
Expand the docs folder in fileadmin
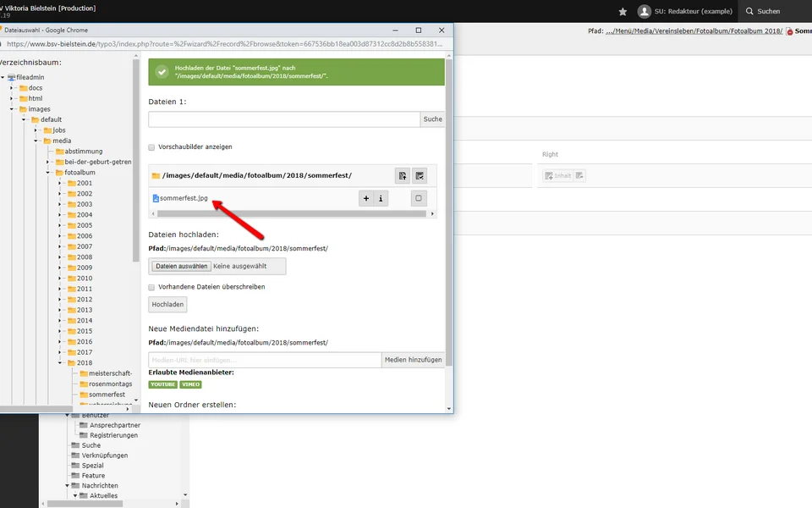pos(13,88)
